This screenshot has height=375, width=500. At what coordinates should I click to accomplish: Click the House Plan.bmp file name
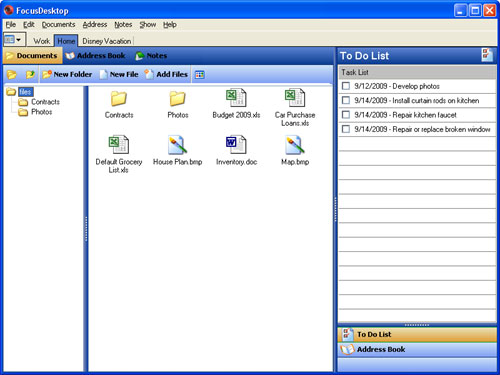177,162
